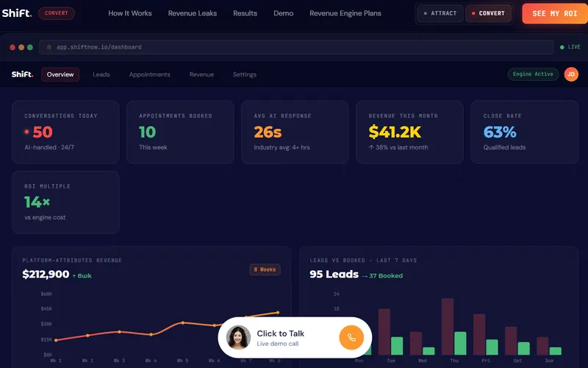Click the Tue leads bar

point(384,332)
